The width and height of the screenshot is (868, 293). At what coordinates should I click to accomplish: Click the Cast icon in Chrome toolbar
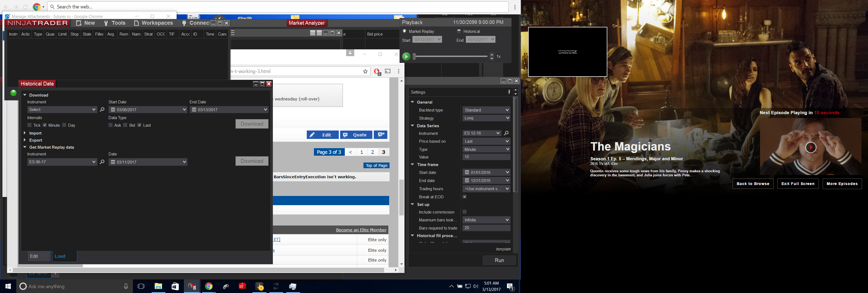(x=388, y=71)
